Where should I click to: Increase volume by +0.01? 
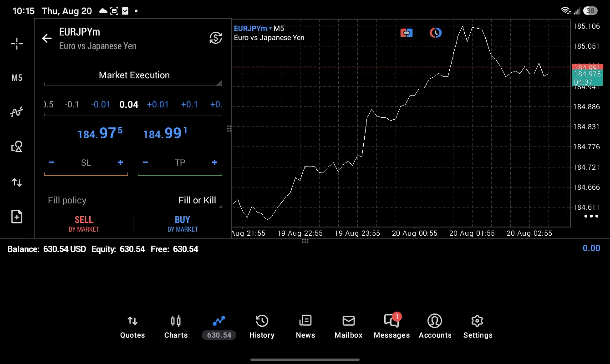point(158,105)
